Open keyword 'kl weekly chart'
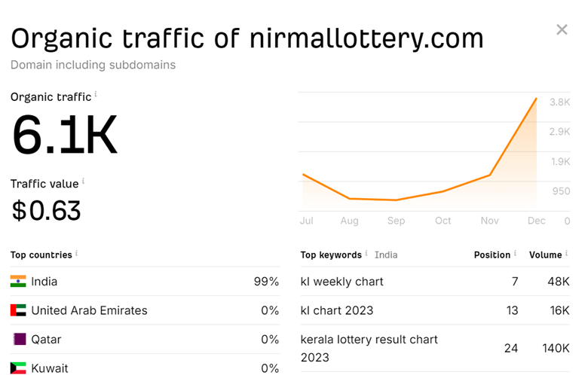This screenshot has width=588, height=375. (x=341, y=282)
